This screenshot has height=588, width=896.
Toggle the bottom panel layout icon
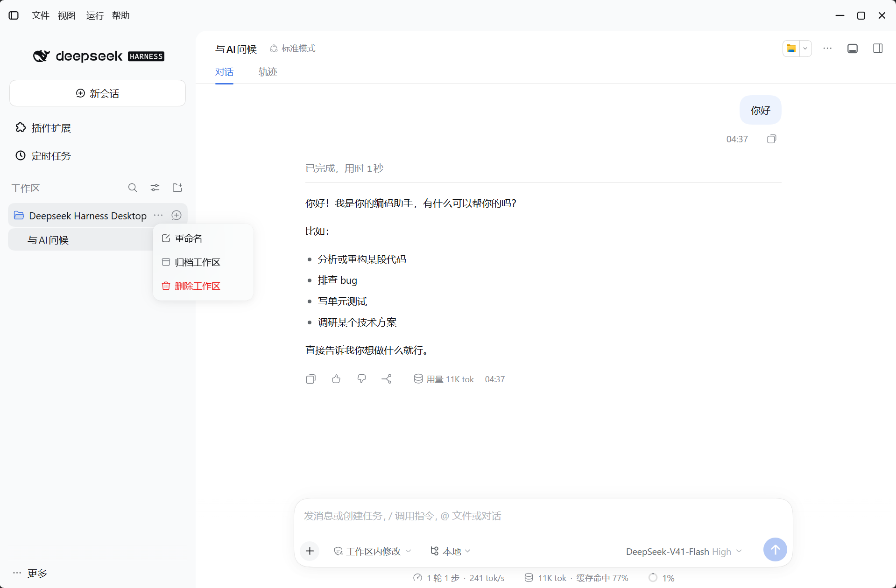[853, 49]
